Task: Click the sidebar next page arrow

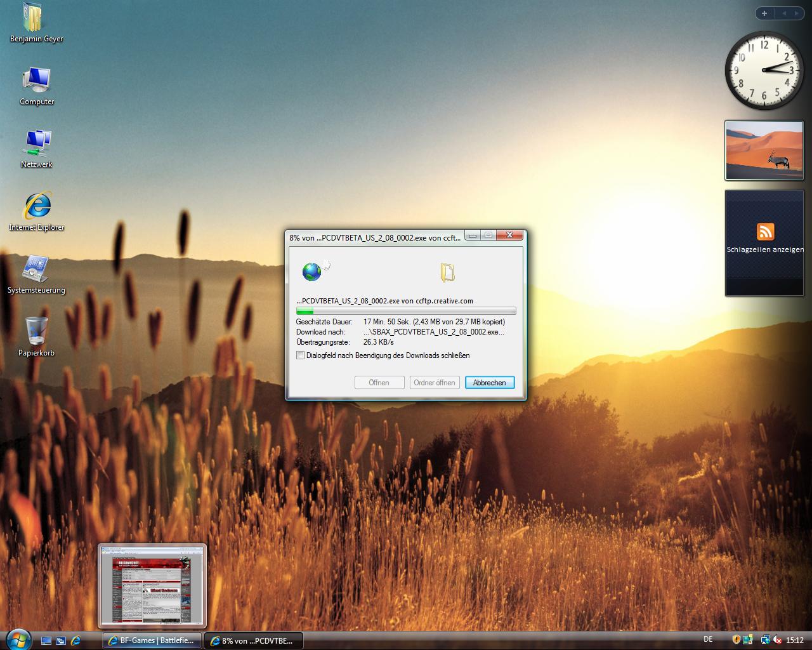Action: point(797,13)
